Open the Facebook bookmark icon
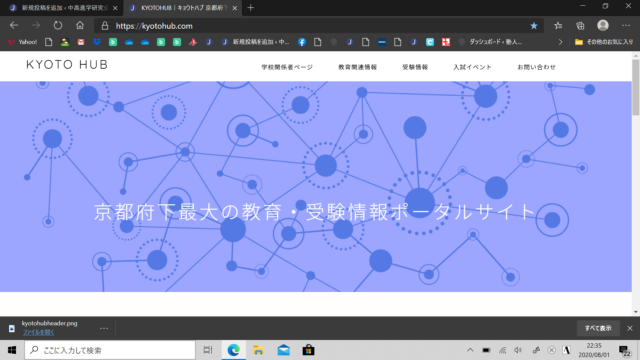This screenshot has height=360, width=640. [302, 42]
